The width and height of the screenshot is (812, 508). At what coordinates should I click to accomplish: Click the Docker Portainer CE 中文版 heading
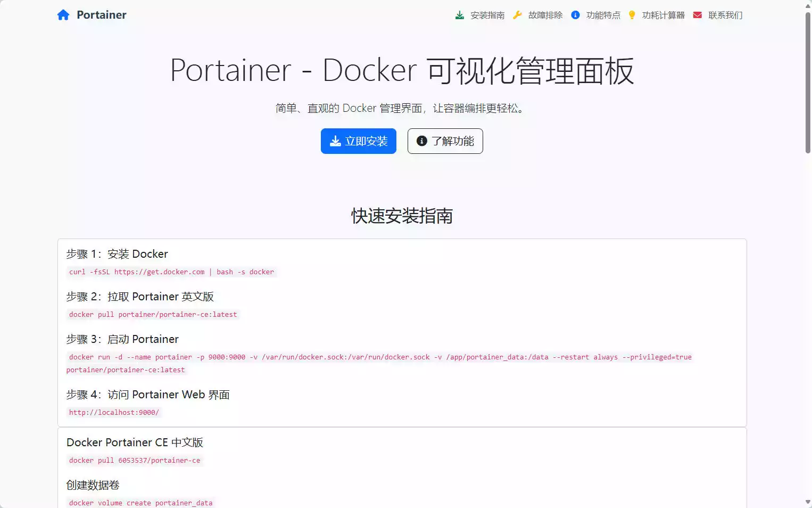pos(135,443)
